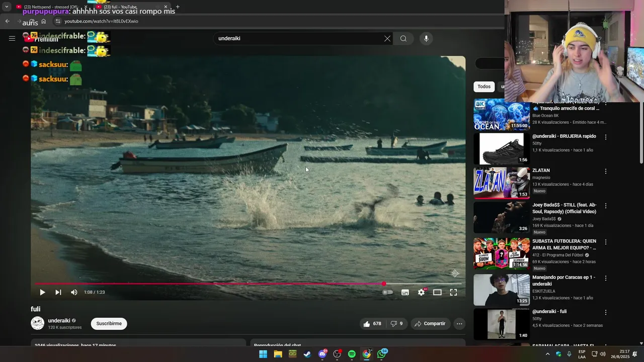Dislike the video with thumbs down

(x=396, y=324)
